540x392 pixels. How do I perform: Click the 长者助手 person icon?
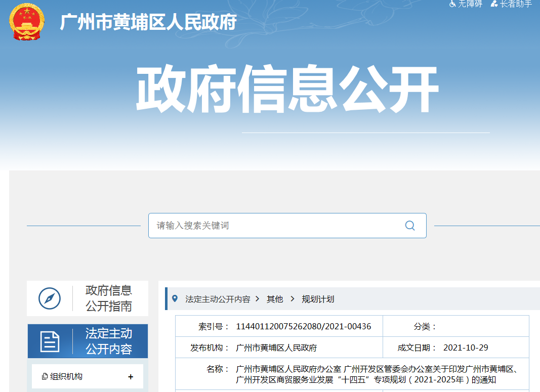494,4
